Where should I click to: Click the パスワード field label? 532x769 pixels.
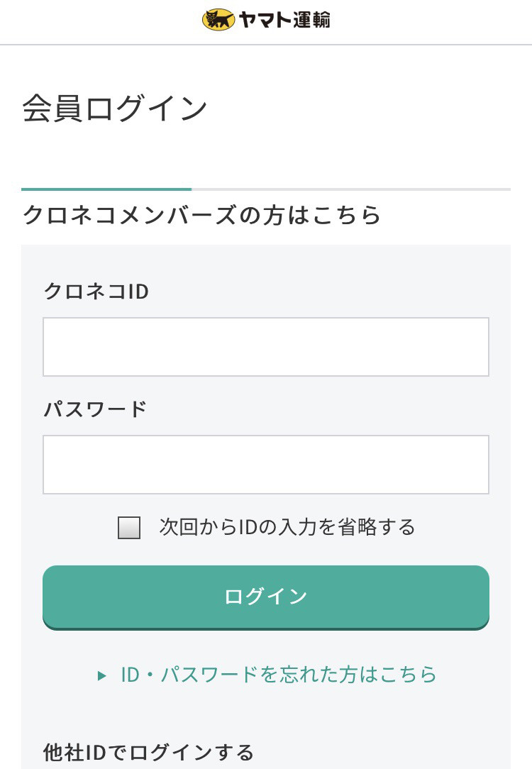click(x=96, y=409)
